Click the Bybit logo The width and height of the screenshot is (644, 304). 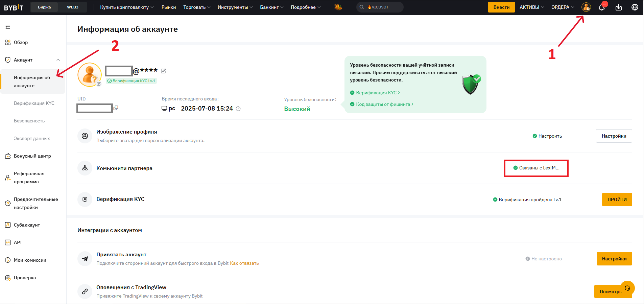click(x=14, y=7)
